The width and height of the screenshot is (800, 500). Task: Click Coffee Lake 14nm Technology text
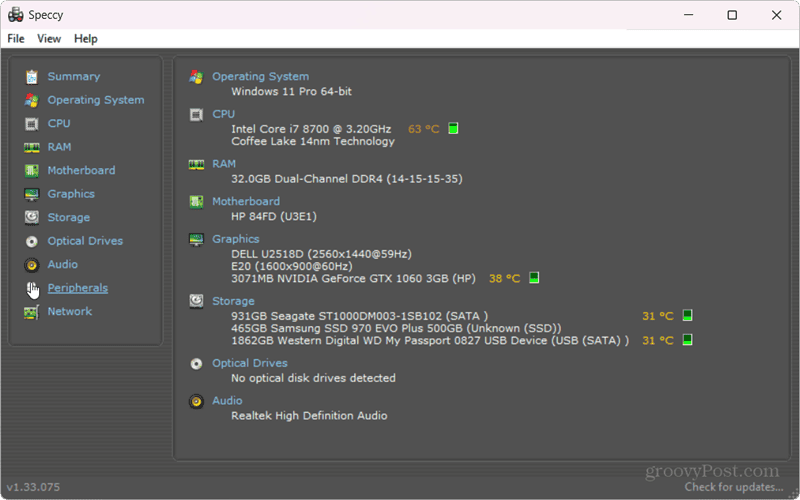tap(313, 141)
